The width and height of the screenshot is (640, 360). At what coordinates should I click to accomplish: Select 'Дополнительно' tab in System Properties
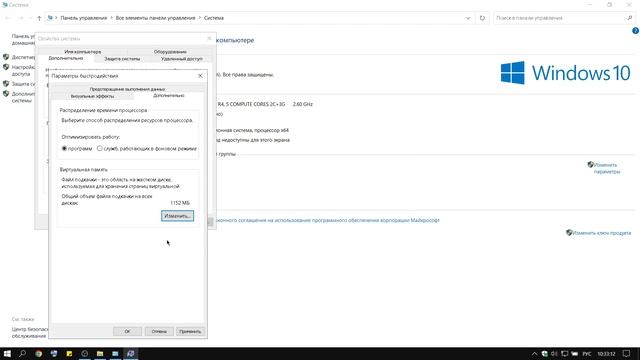point(66,58)
